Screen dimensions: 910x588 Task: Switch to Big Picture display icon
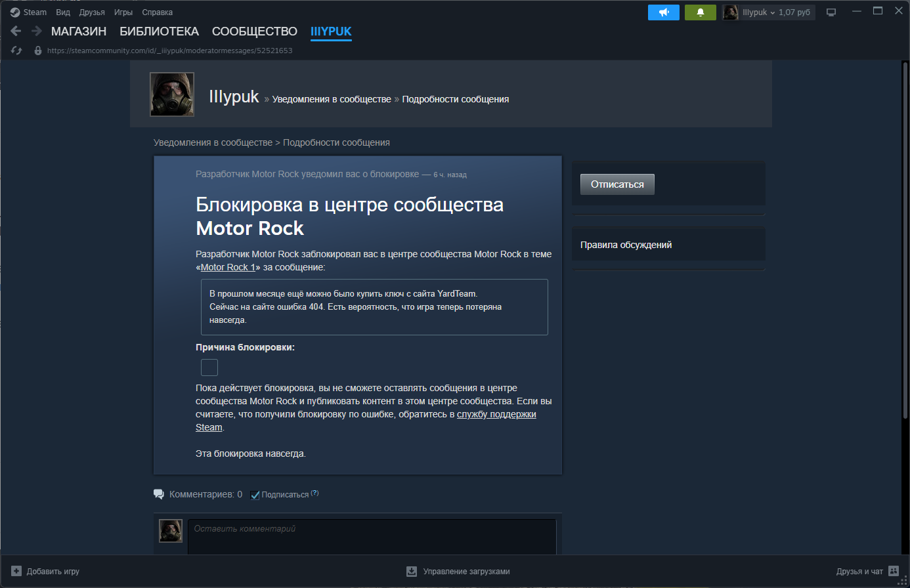tap(831, 12)
